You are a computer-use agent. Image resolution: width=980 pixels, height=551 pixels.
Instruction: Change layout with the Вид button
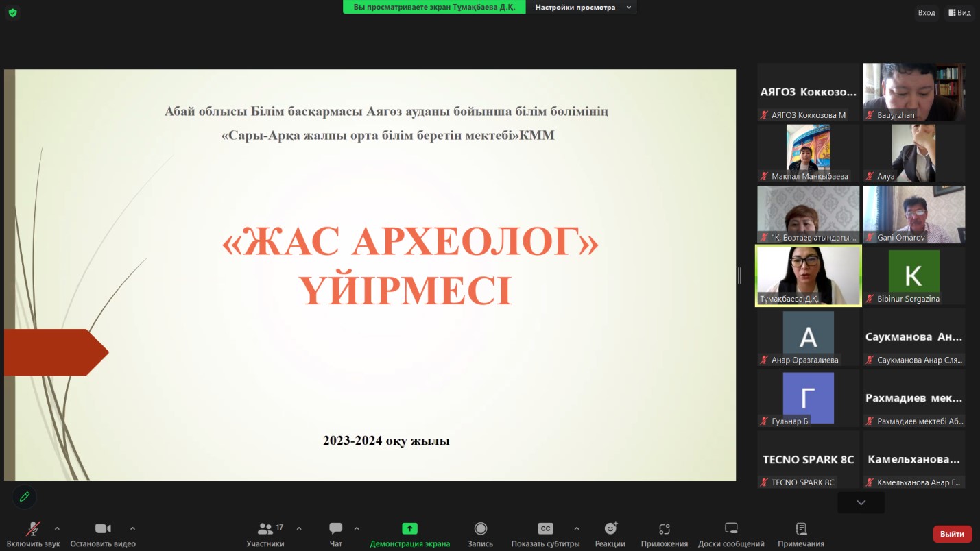coord(959,12)
